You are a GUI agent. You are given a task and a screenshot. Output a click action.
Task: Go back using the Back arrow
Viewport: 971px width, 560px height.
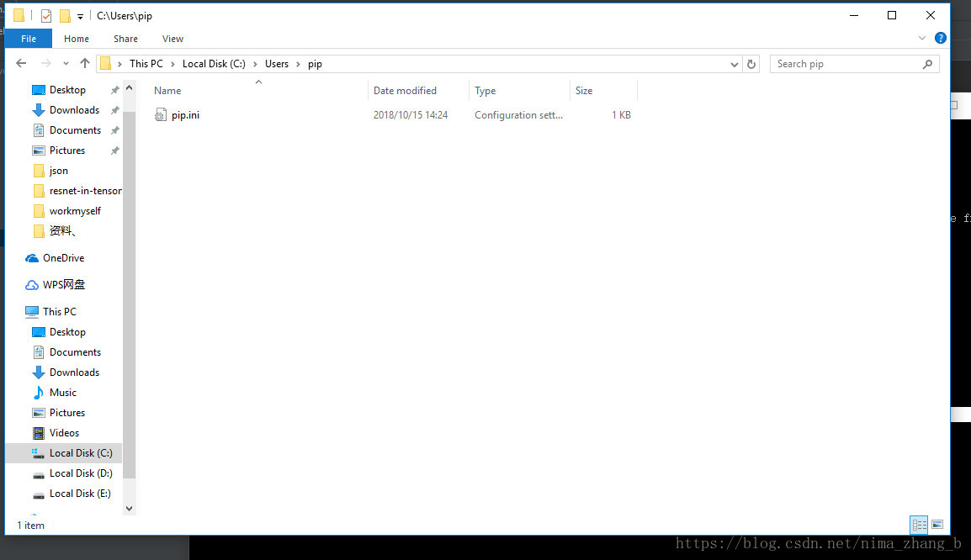point(21,63)
